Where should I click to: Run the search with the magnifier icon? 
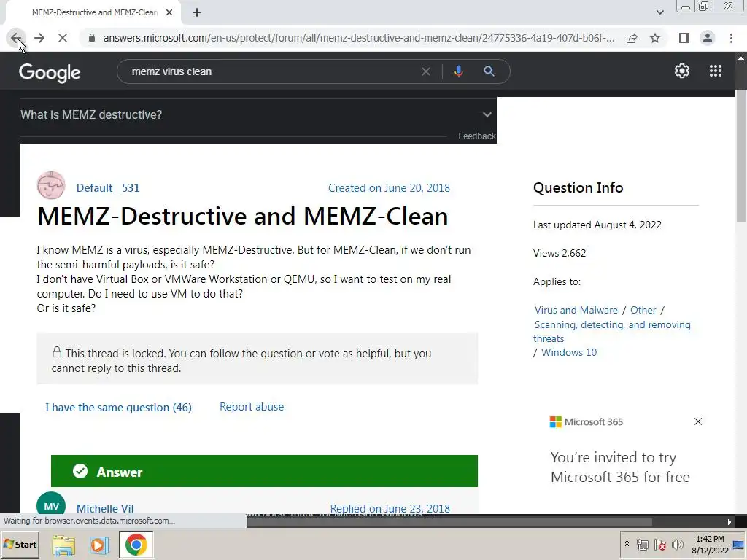tap(489, 71)
